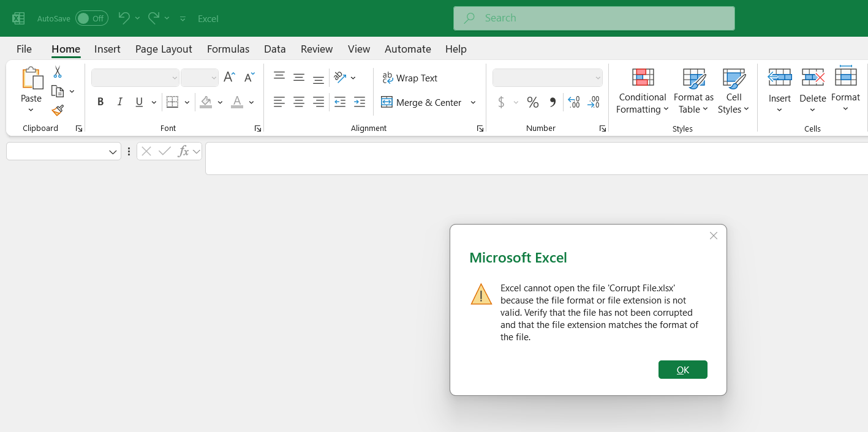The image size is (868, 432).
Task: Apply Top Align to cells
Action: [279, 77]
